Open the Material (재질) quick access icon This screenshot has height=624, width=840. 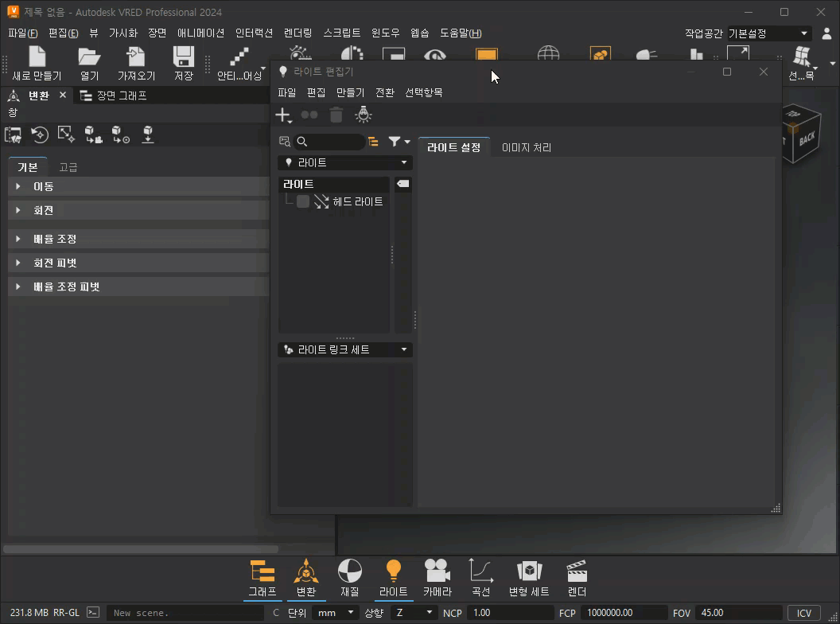tap(350, 579)
